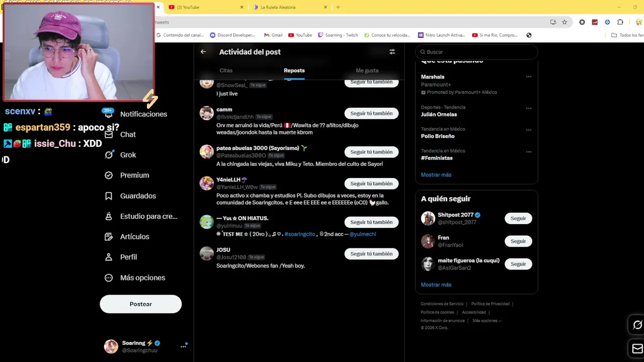This screenshot has width=644, height=362.
Task: Close the (3) YouTube browser tab
Action: pyautogui.click(x=242, y=7)
